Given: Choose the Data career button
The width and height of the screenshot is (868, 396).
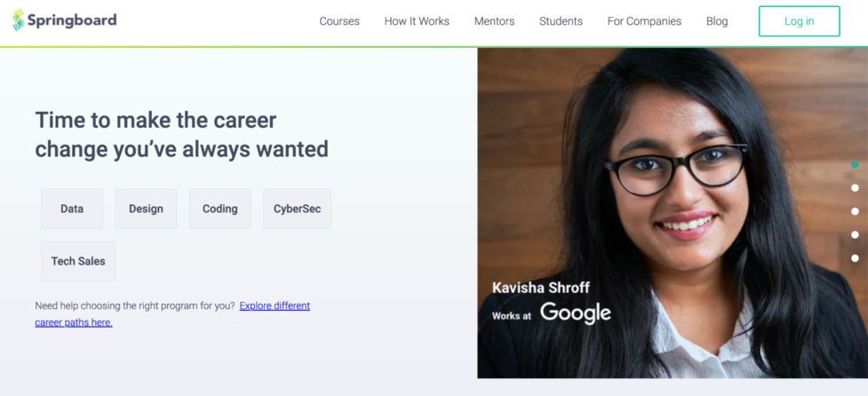Looking at the screenshot, I should tap(72, 209).
